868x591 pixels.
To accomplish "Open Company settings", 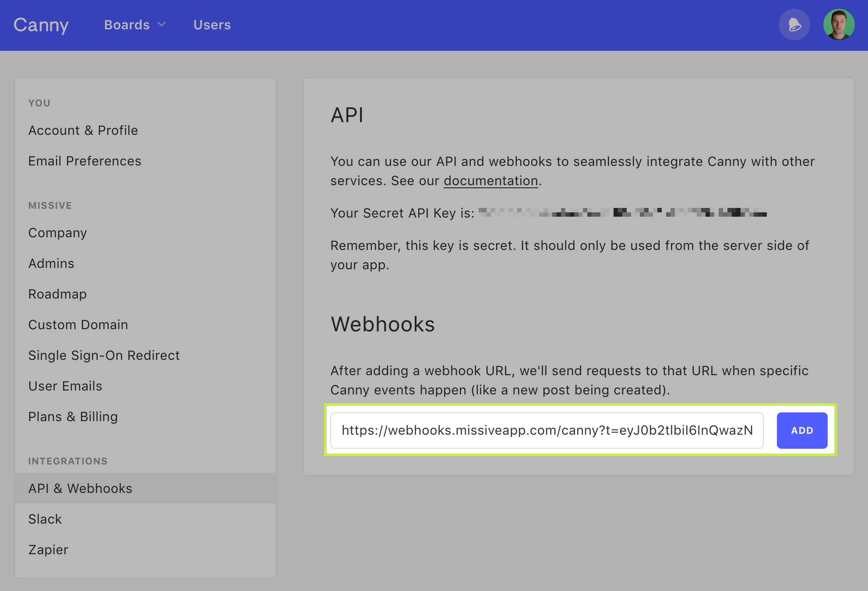I will pos(58,233).
